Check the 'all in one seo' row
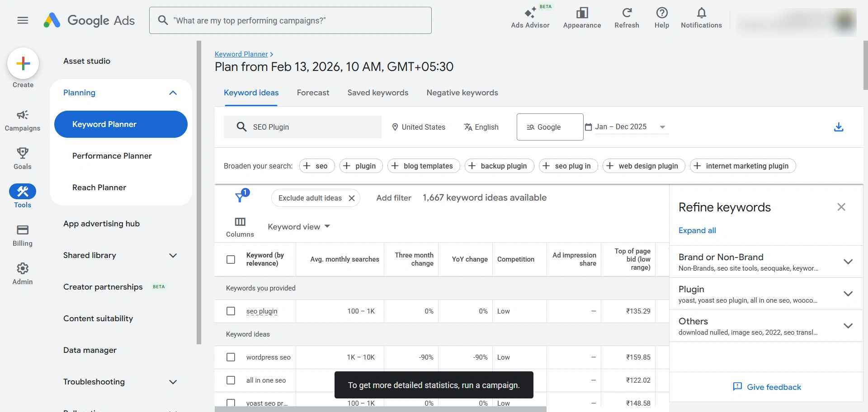 coord(231,380)
